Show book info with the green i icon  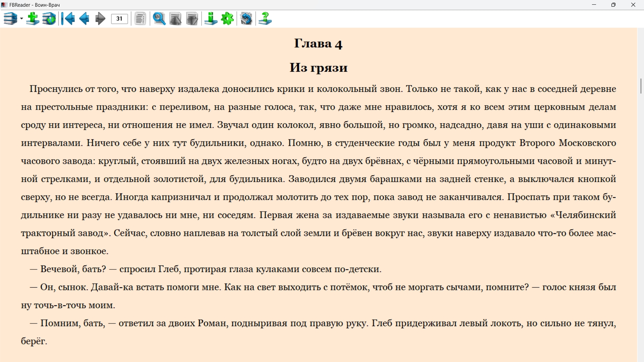pos(211,19)
